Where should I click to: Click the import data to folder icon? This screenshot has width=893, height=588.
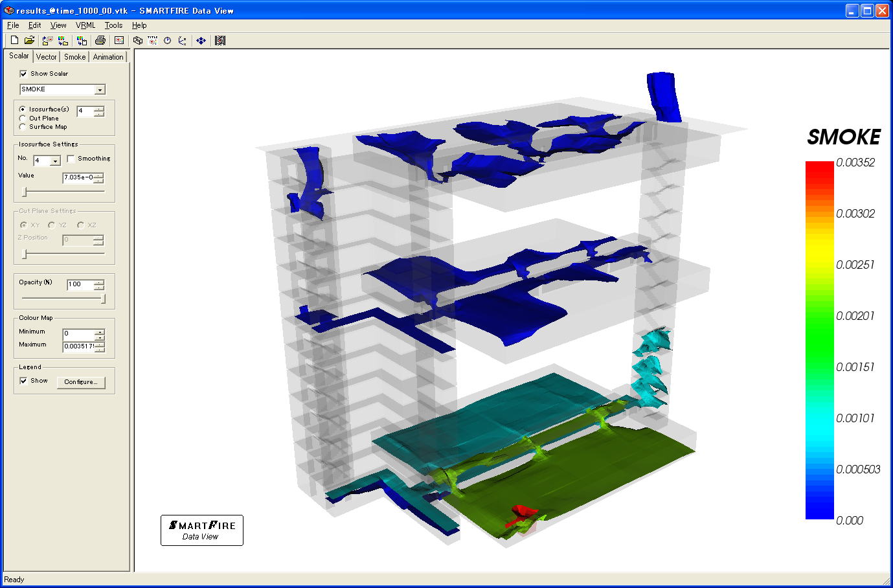[x=63, y=40]
